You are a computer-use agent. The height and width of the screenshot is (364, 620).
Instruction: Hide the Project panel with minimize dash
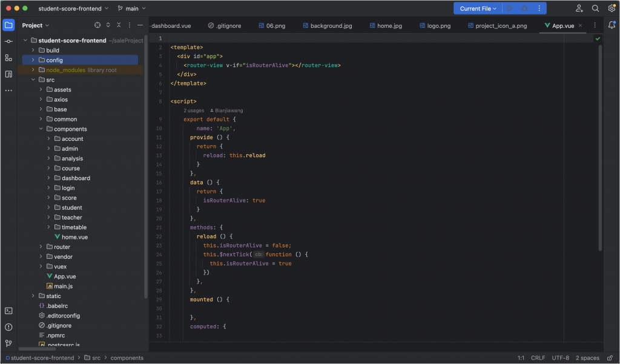(x=140, y=25)
